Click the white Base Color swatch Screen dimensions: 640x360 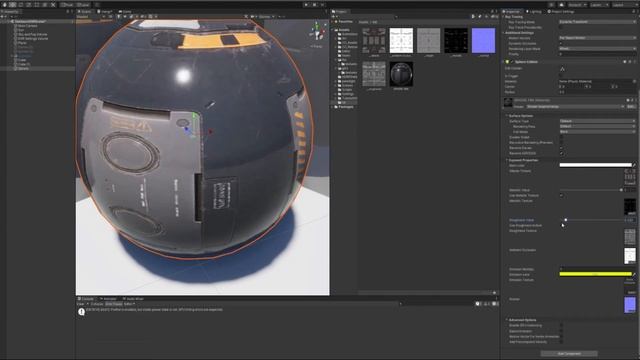(595, 165)
